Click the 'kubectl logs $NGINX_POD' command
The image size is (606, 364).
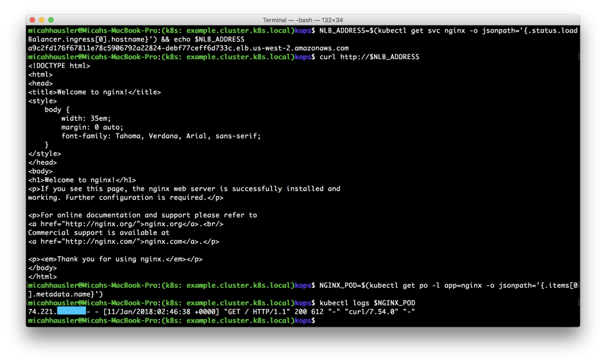367,303
